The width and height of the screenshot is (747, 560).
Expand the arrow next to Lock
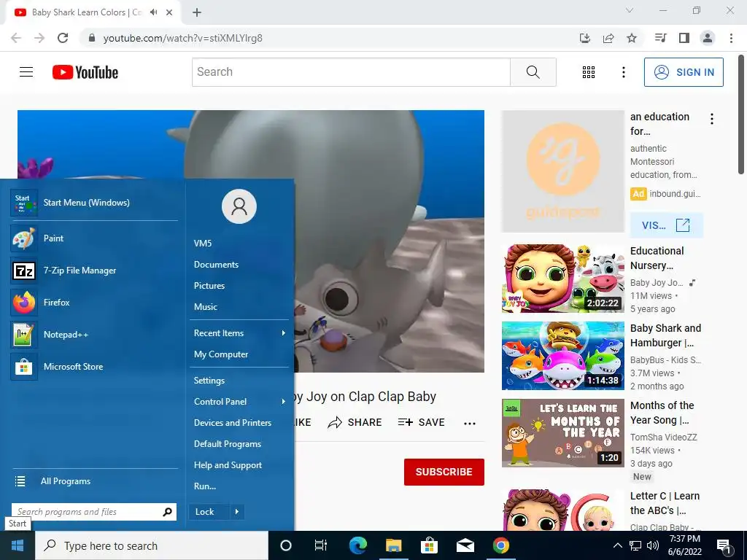coord(237,512)
